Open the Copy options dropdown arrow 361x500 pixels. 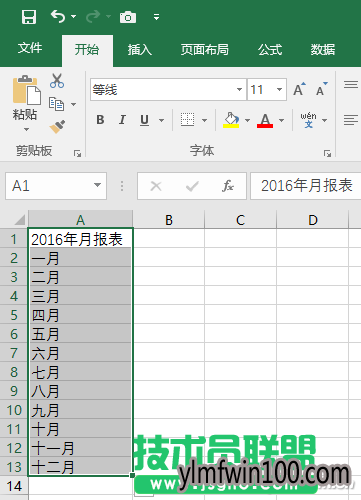pyautogui.click(x=73, y=104)
